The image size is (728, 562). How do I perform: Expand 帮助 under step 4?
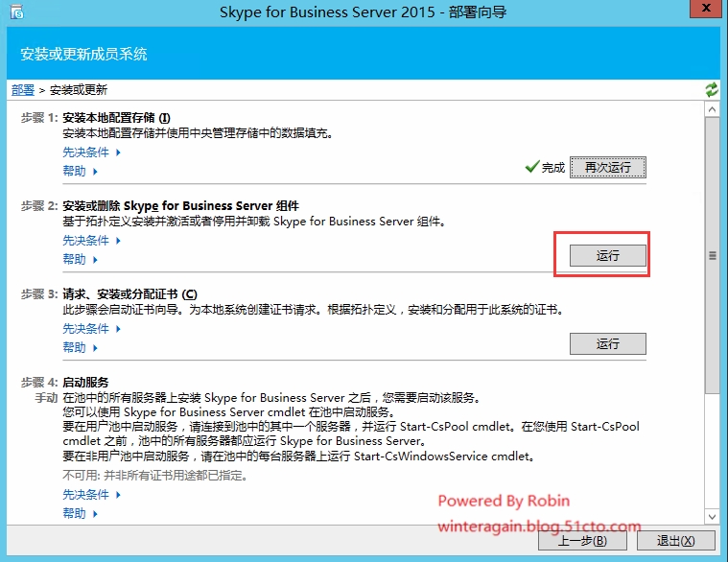coord(80,514)
